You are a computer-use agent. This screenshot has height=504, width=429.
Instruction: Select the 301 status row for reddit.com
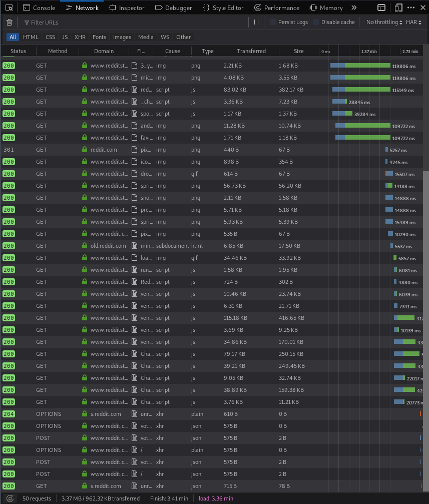point(212,150)
